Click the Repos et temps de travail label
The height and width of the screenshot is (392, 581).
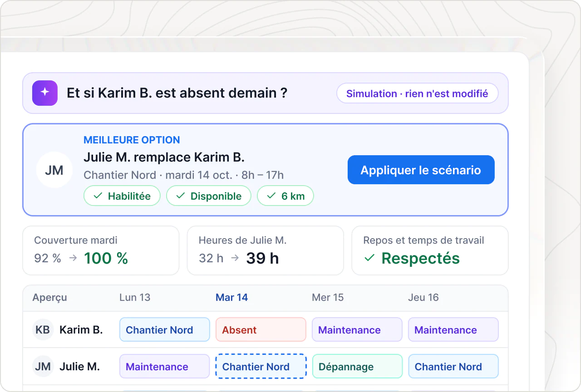424,240
